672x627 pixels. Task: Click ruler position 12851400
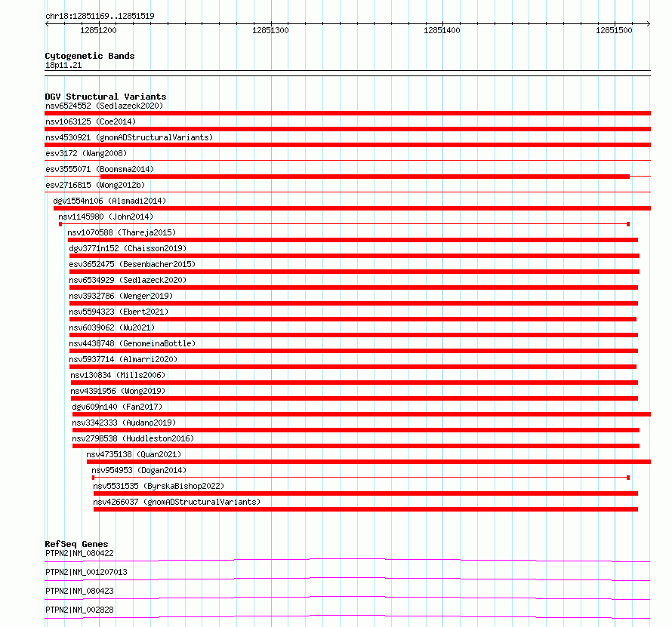click(442, 30)
